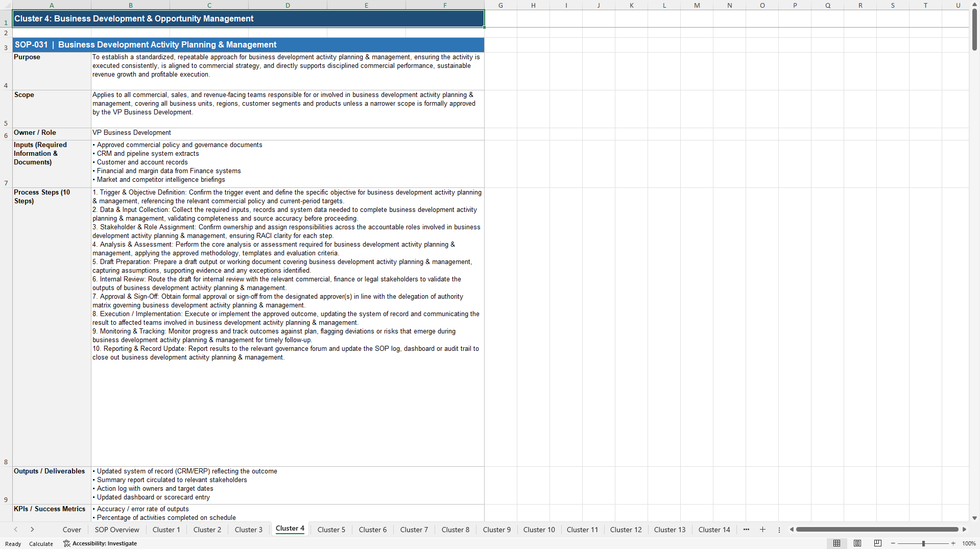The height and width of the screenshot is (549, 980).
Task: Select the SOP-031 heading cell
Action: [248, 45]
